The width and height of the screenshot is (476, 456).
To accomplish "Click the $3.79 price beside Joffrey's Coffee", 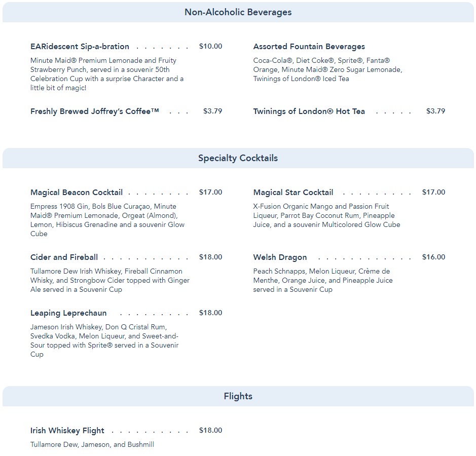I will pos(212,111).
